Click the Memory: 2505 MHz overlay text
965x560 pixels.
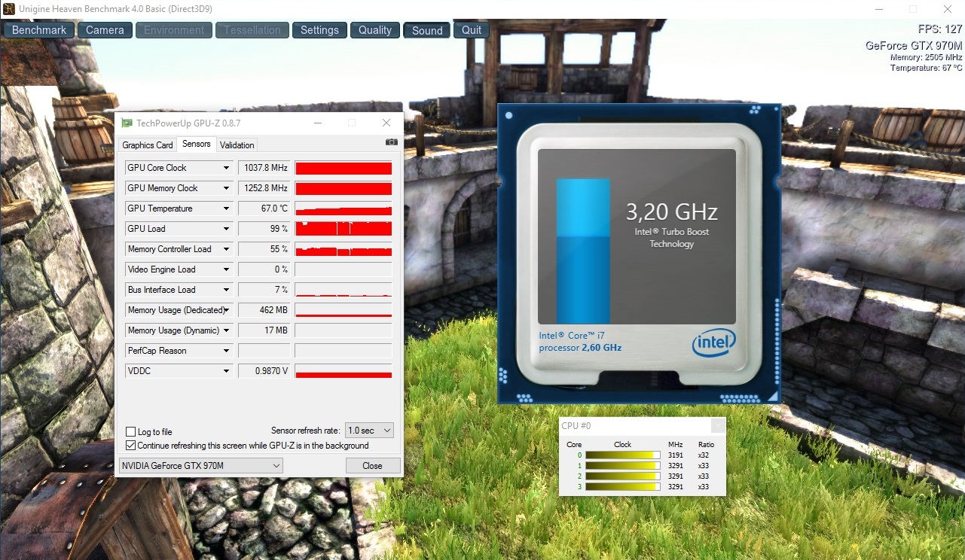pyautogui.click(x=926, y=57)
